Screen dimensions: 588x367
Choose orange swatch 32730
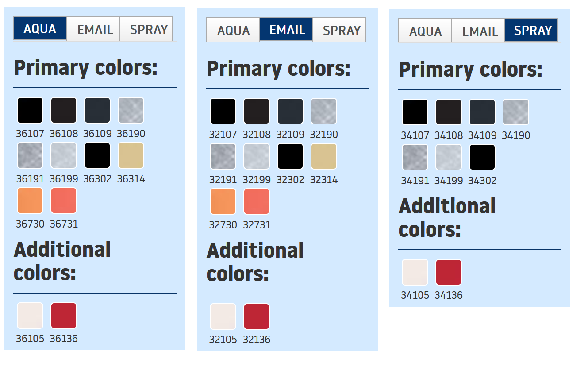click(223, 201)
